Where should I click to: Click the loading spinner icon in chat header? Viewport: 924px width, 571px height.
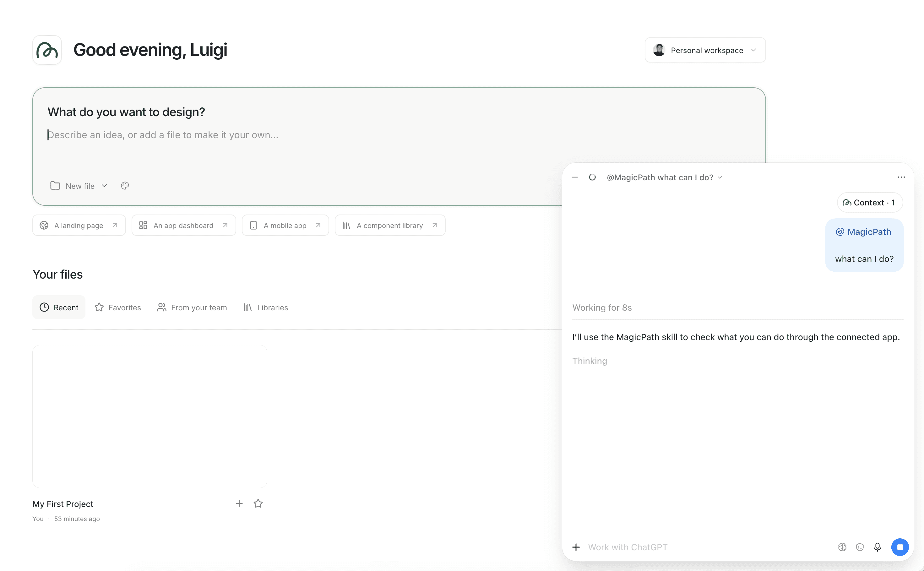[x=592, y=177]
